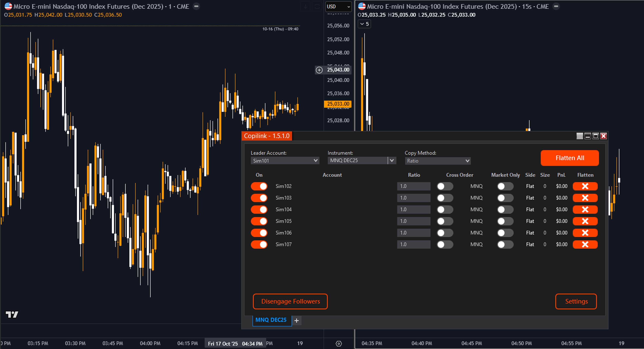
Task: Click the download arrow icon near the price scale
Action: [x=305, y=6]
